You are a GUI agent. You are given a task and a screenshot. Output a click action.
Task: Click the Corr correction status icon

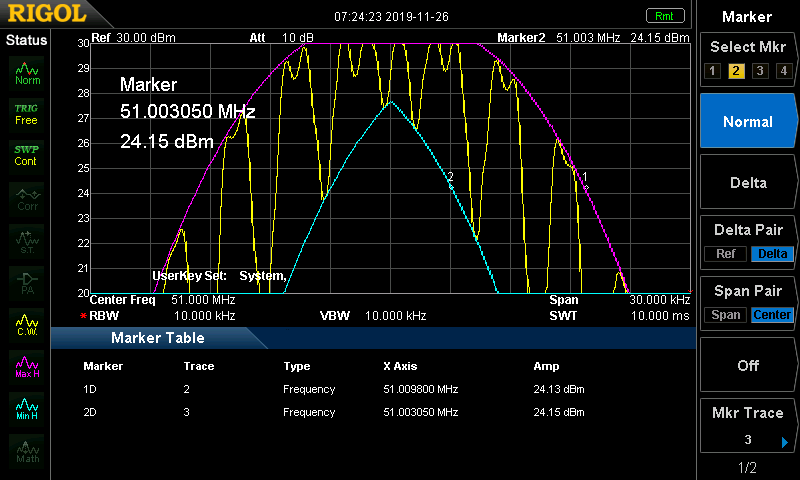tap(27, 198)
